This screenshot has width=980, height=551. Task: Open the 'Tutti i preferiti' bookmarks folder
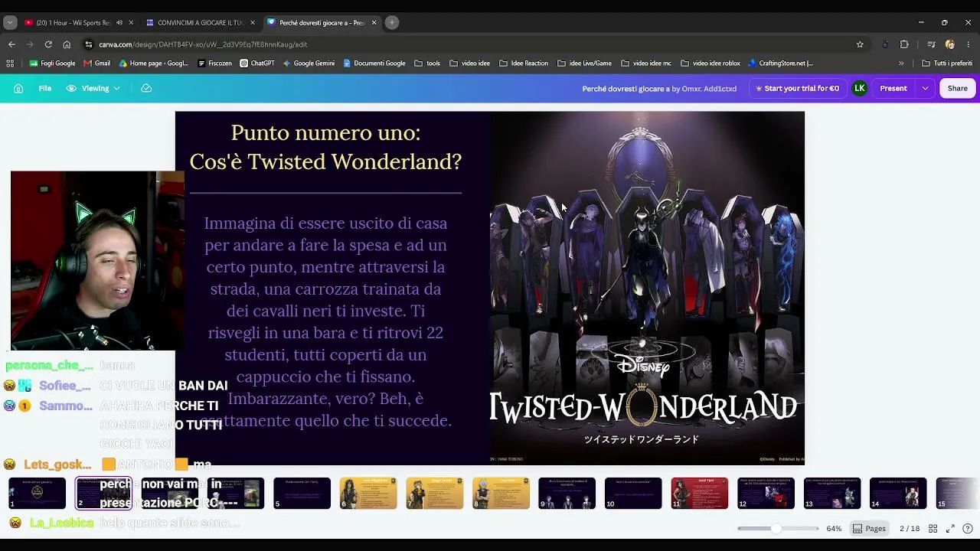click(947, 64)
